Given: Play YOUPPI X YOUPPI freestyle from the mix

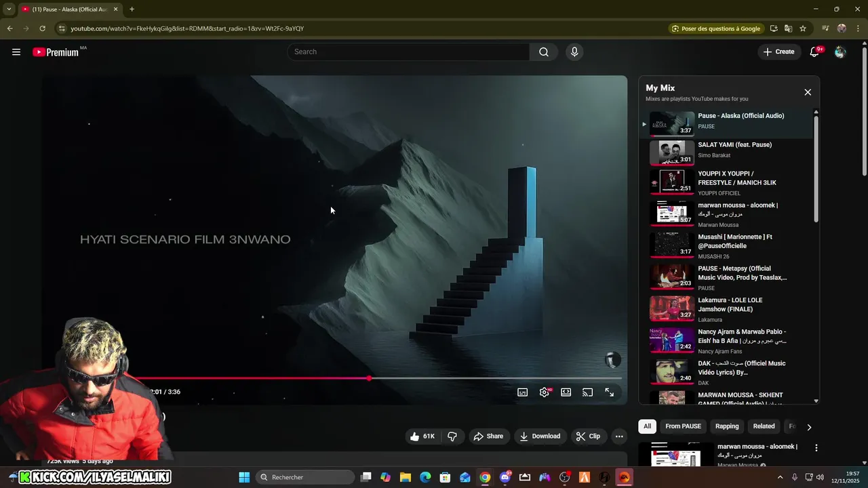Looking at the screenshot, I should coord(726,182).
